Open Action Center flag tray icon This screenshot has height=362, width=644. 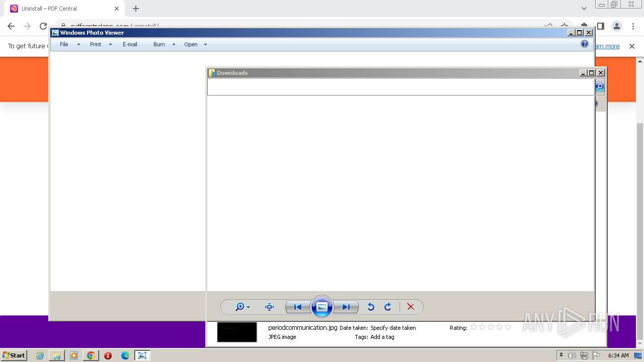[x=596, y=355]
